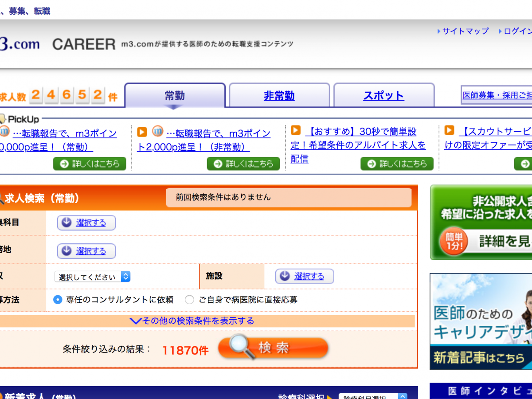
Task: Expand その他の検索条件を表示する
Action: tap(192, 321)
